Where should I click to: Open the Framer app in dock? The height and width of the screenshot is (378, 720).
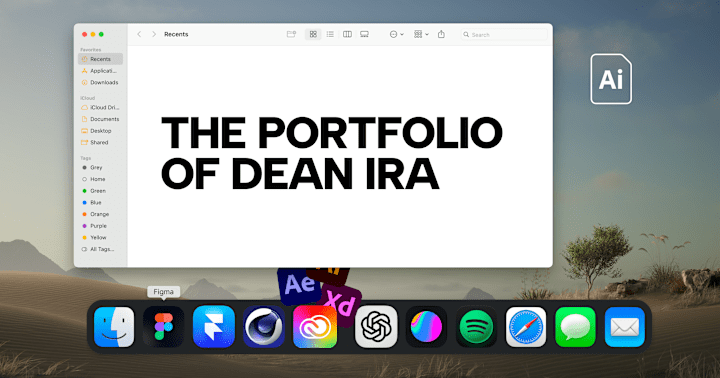[214, 327]
